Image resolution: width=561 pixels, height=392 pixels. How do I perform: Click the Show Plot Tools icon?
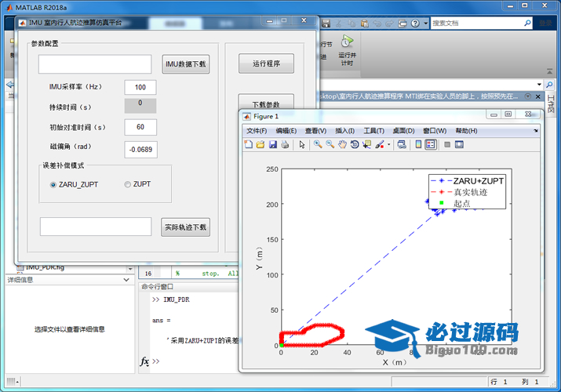tap(459, 144)
